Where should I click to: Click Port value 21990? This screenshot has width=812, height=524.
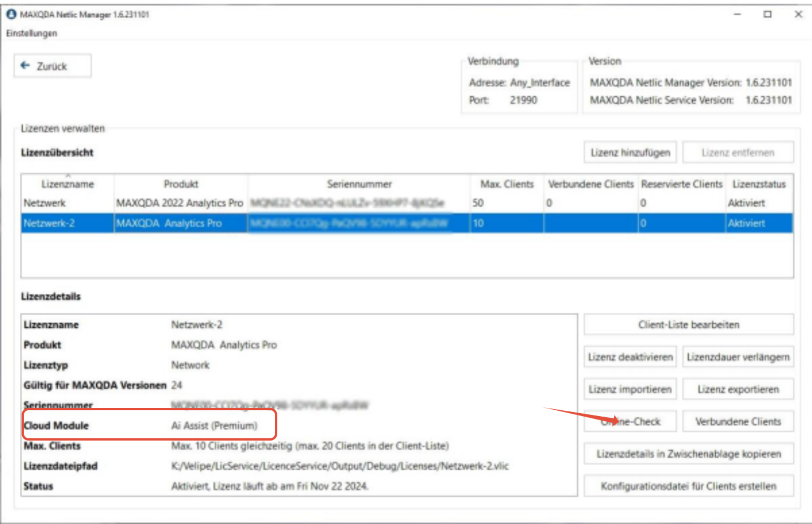pos(523,100)
